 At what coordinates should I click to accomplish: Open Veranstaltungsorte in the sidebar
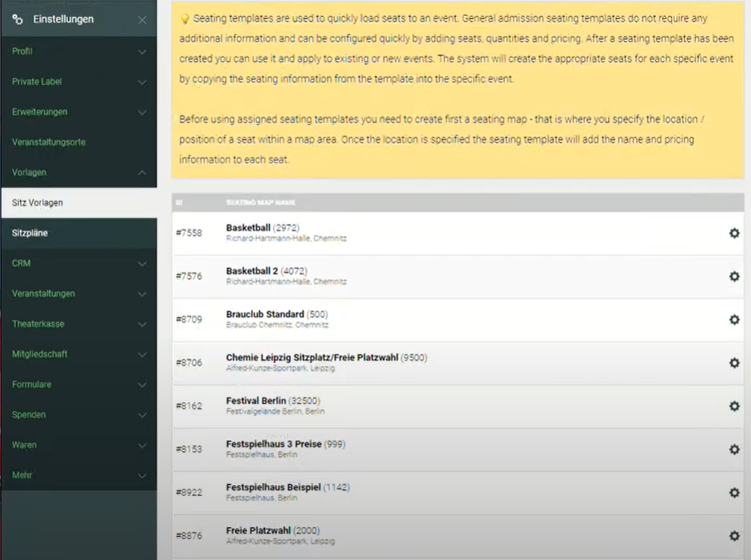pyautogui.click(x=49, y=142)
